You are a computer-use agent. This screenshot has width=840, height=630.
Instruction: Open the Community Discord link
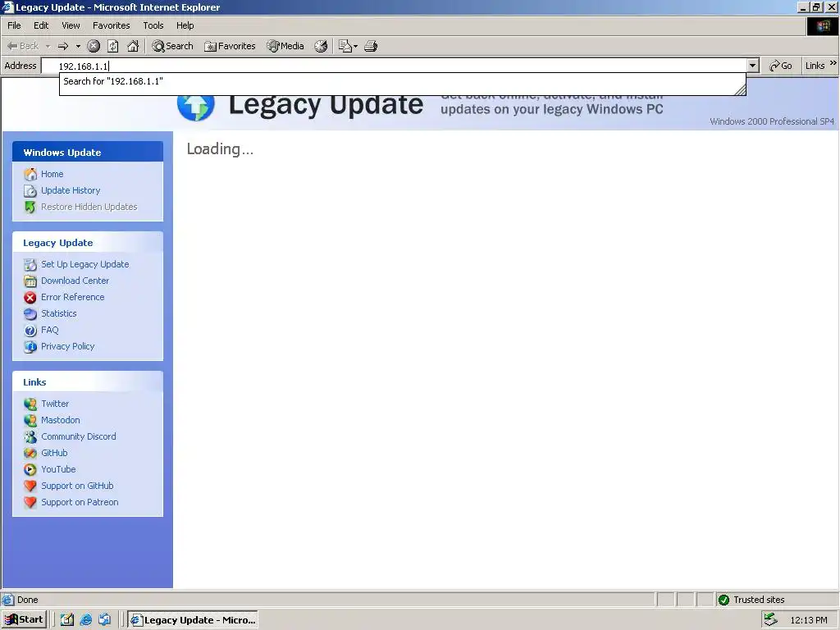[79, 436]
